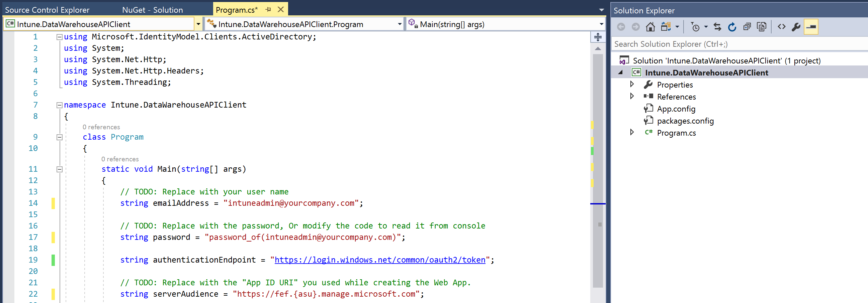The width and height of the screenshot is (868, 303).
Task: Select the Solution 'Intune.DataWarehouseAPIClient' node
Action: (x=726, y=60)
